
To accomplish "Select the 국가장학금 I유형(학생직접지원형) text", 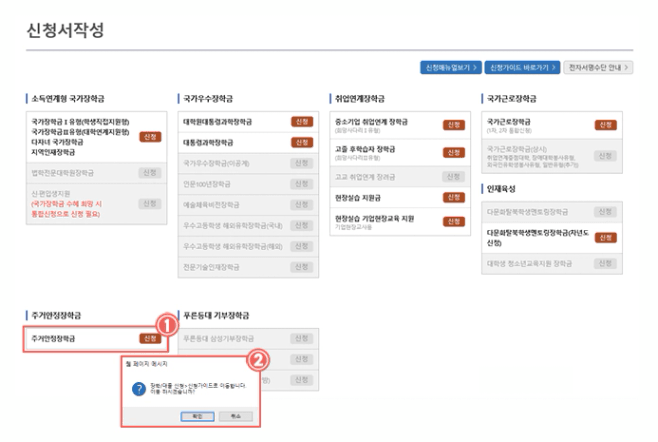I will [x=80, y=122].
